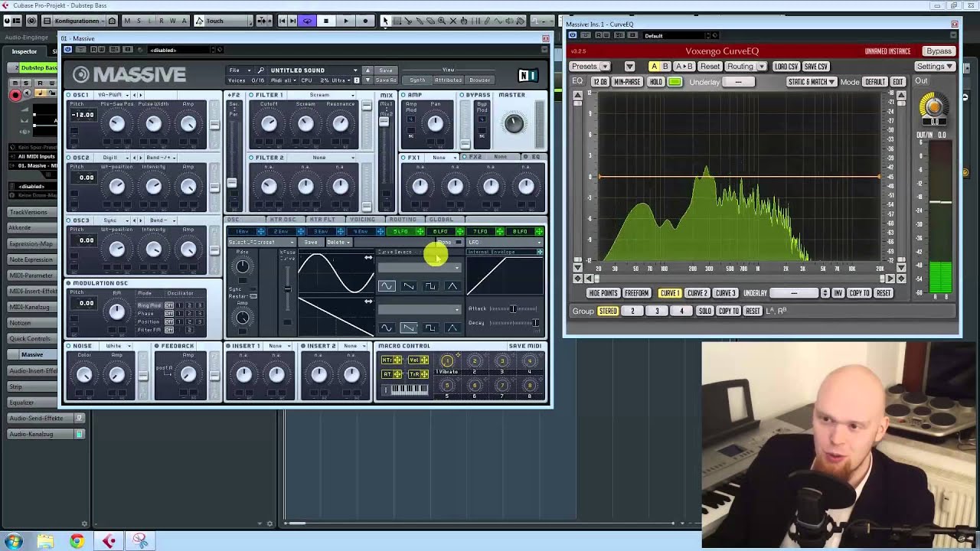Select the Zoom magnifier tool in Cubase toolbar

(441, 21)
